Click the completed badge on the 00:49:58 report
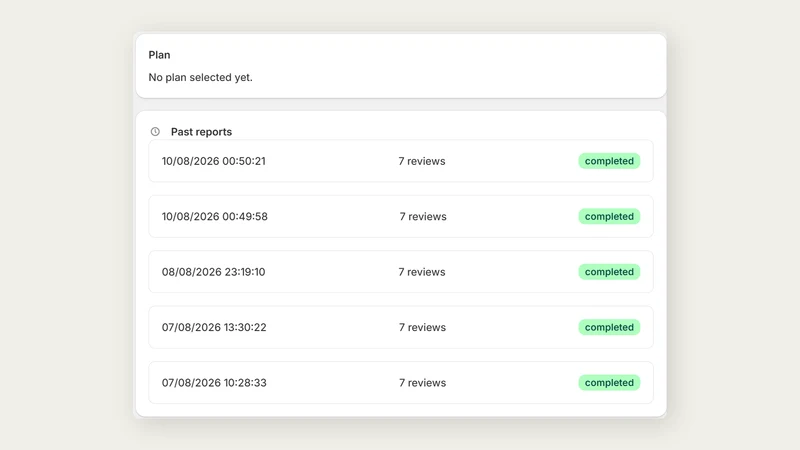The width and height of the screenshot is (800, 450). [x=609, y=216]
